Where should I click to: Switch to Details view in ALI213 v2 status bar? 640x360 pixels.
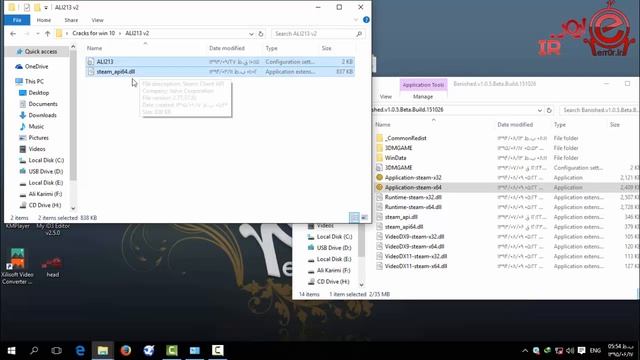354,218
